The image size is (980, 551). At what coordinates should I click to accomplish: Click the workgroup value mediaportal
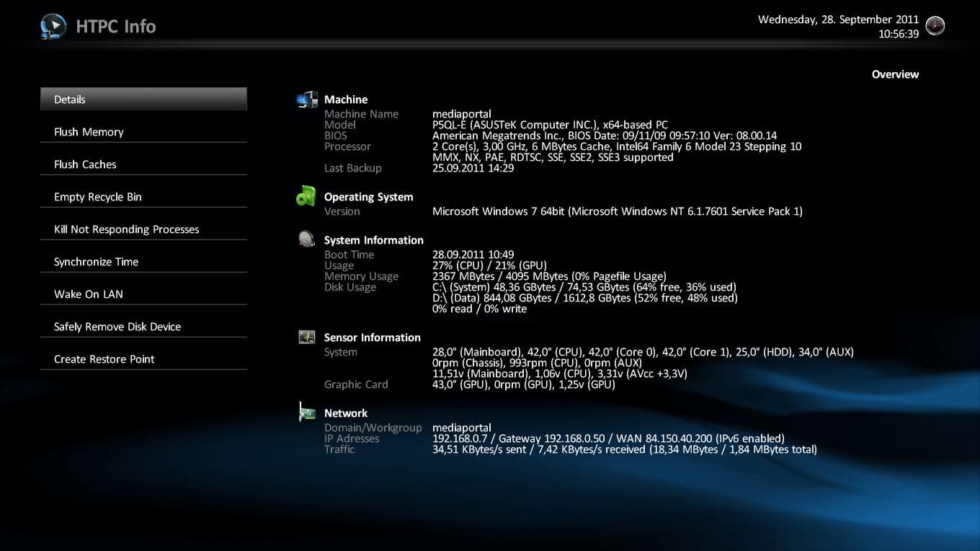(x=462, y=428)
